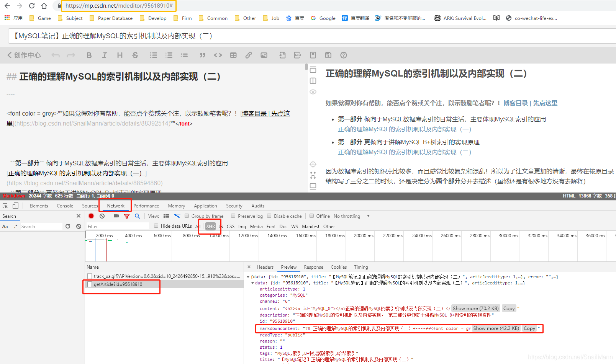Capture screenshots with the camera icon
Image resolution: width=616 pixels, height=364 pixels.
pyautogui.click(x=116, y=216)
